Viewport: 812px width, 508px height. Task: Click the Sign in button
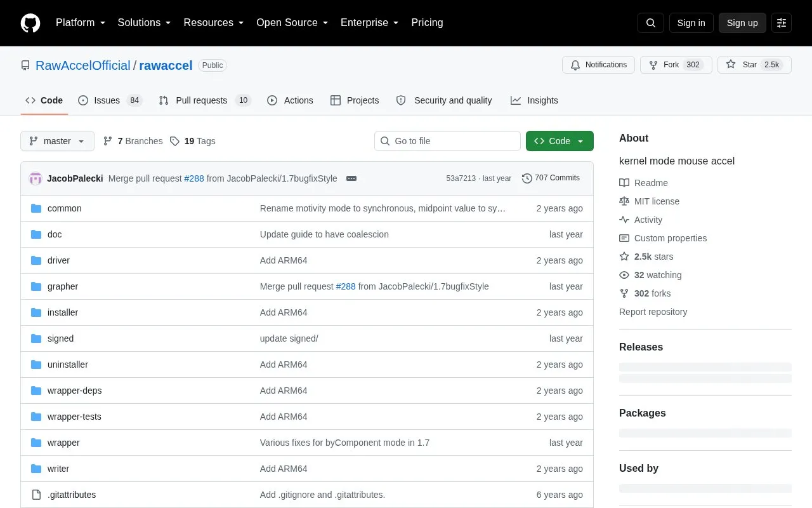(691, 23)
